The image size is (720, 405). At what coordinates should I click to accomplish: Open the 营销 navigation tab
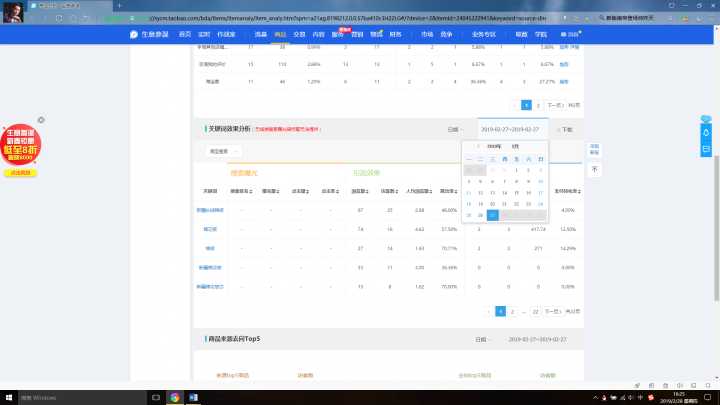[357, 34]
